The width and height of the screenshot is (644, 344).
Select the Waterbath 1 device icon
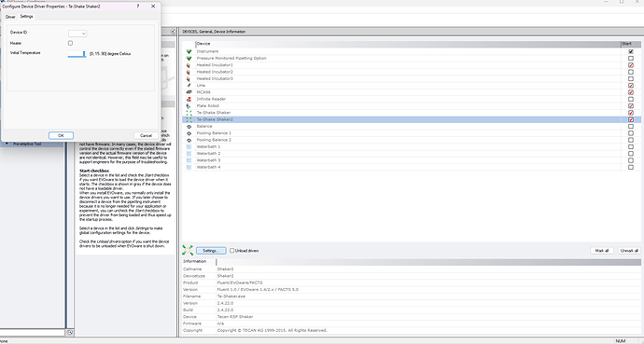tap(189, 146)
